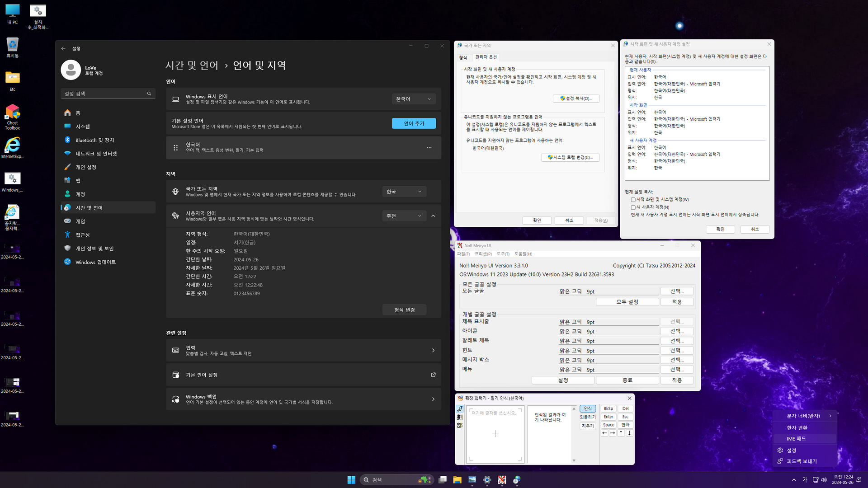Image resolution: width=868 pixels, height=488 pixels.
Task: Select radical (部) icon in IME pad
Action: (x=460, y=425)
